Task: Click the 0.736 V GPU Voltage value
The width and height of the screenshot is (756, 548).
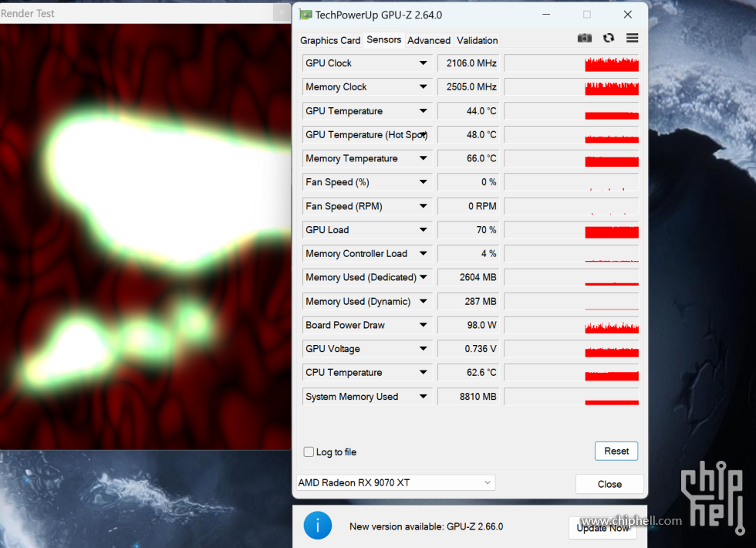Action: coord(469,349)
